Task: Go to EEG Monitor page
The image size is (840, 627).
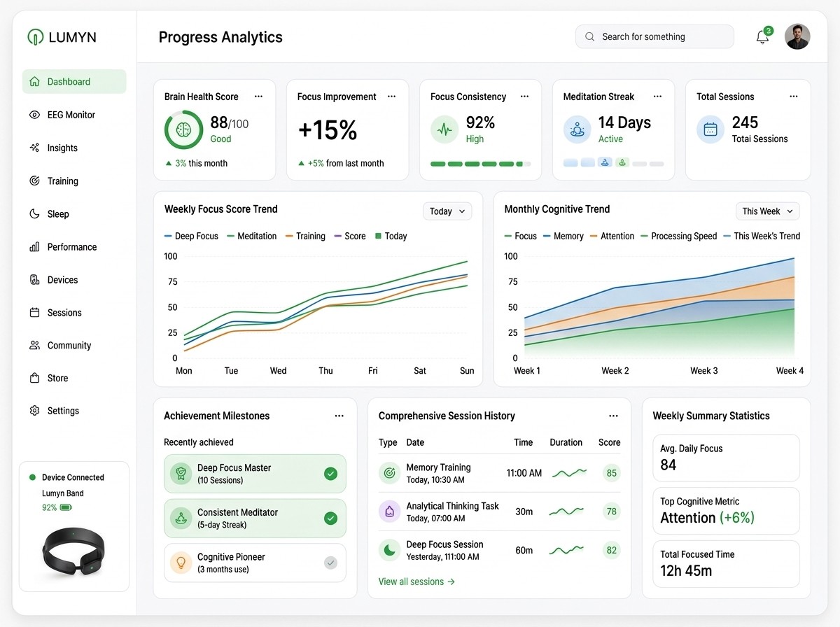Action: [x=74, y=115]
